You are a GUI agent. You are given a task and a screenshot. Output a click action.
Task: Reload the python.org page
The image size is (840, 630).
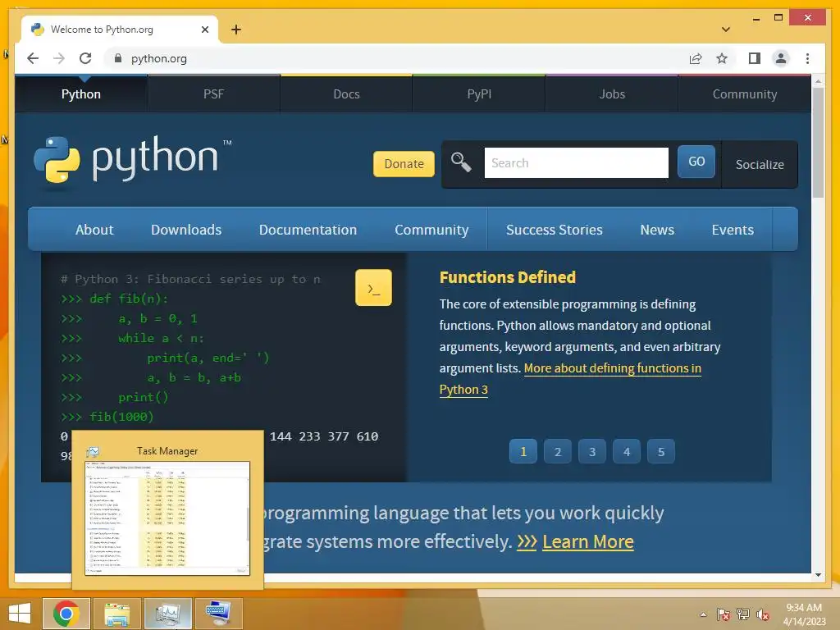point(85,58)
